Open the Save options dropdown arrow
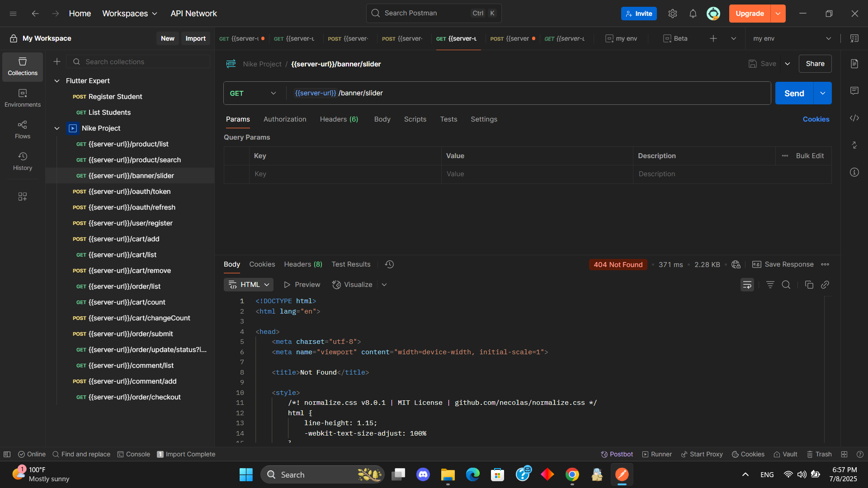Image resolution: width=868 pixels, height=488 pixels. pyautogui.click(x=788, y=64)
